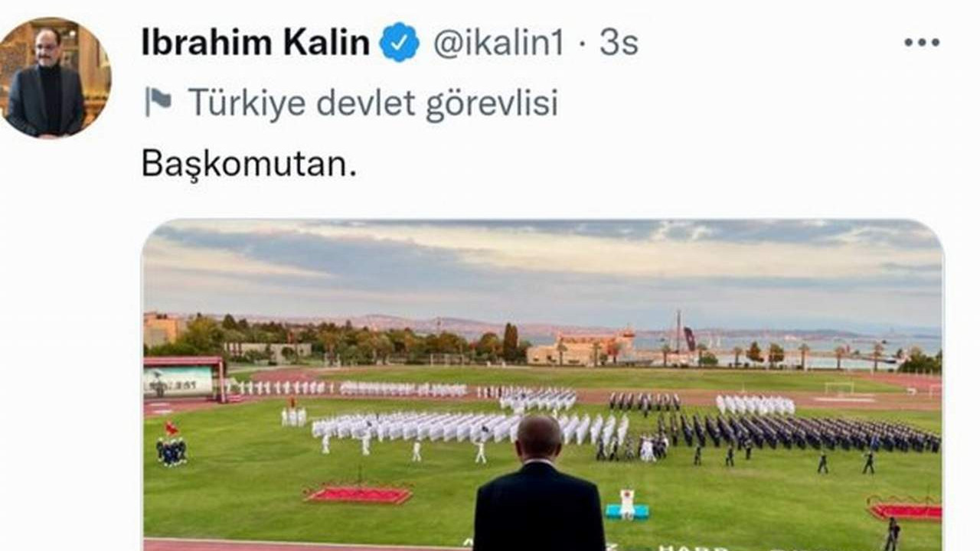Click the man in dark suit in photo
The image size is (980, 551).
pos(539,484)
